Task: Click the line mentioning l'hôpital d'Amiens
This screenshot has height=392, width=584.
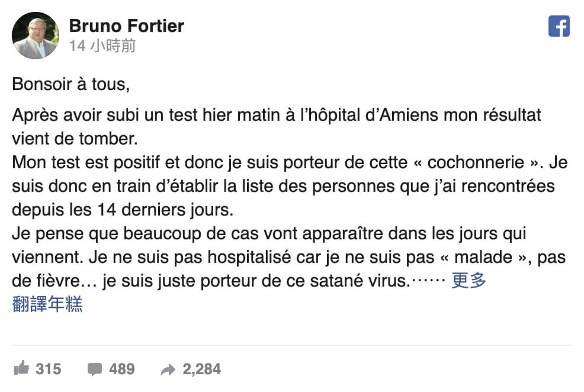Action: tap(277, 115)
